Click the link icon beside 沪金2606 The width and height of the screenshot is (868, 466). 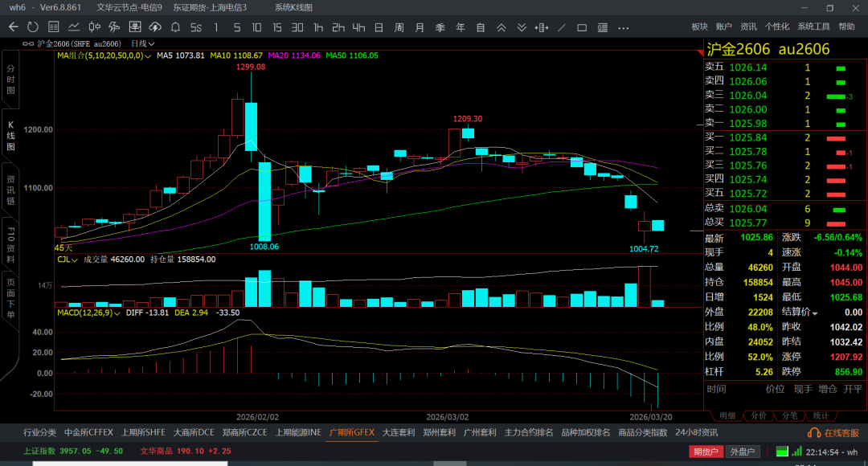(x=27, y=43)
